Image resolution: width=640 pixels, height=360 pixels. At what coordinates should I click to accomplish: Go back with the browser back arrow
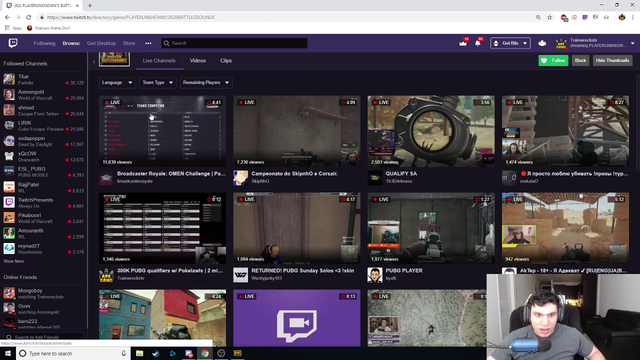pyautogui.click(x=7, y=17)
